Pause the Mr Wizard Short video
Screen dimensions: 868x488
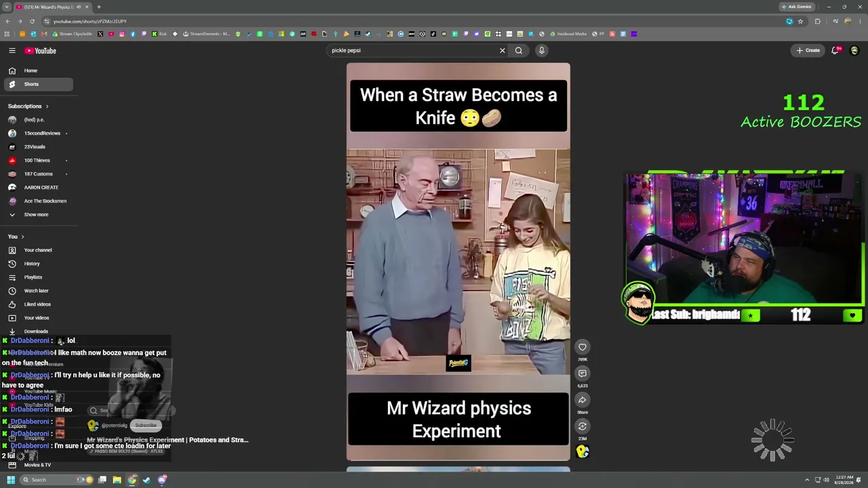458,262
